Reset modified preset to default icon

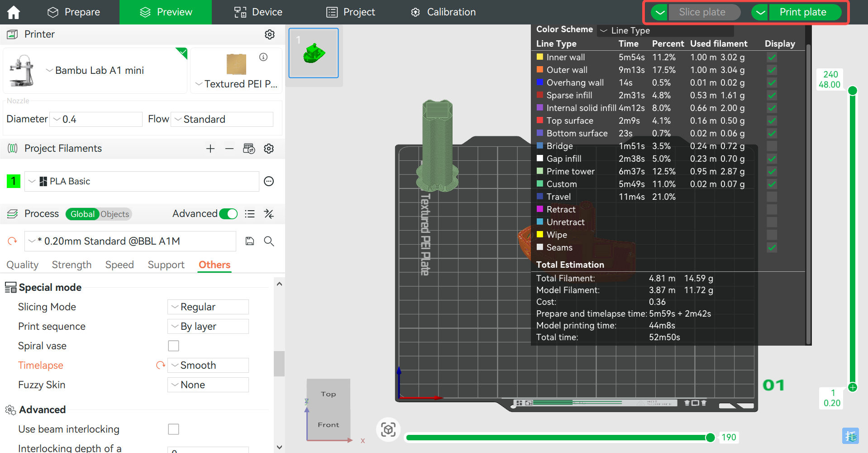click(x=12, y=241)
